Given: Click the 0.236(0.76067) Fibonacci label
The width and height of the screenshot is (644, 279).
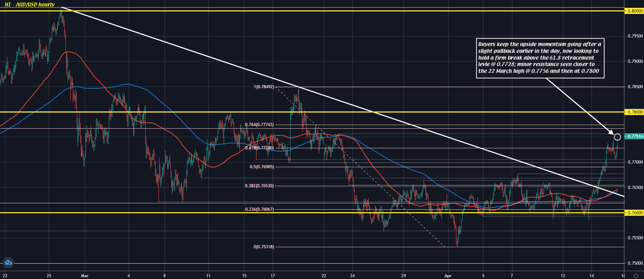Looking at the screenshot, I should 259,209.
